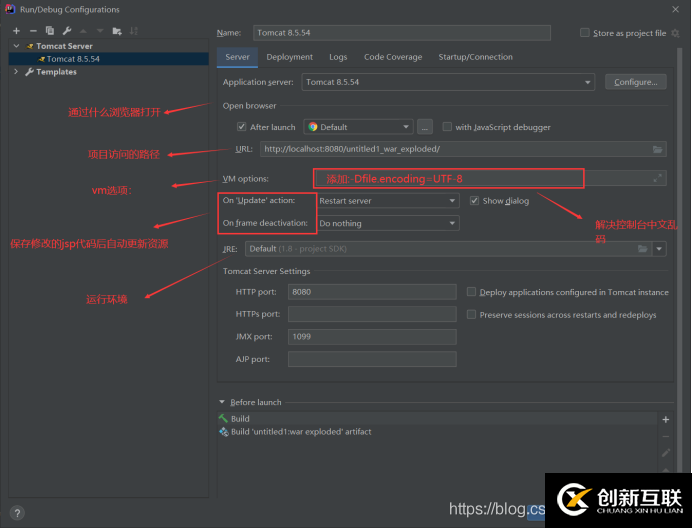The image size is (692, 528).
Task: Enable with JavaScript debugger checkbox
Action: point(447,127)
